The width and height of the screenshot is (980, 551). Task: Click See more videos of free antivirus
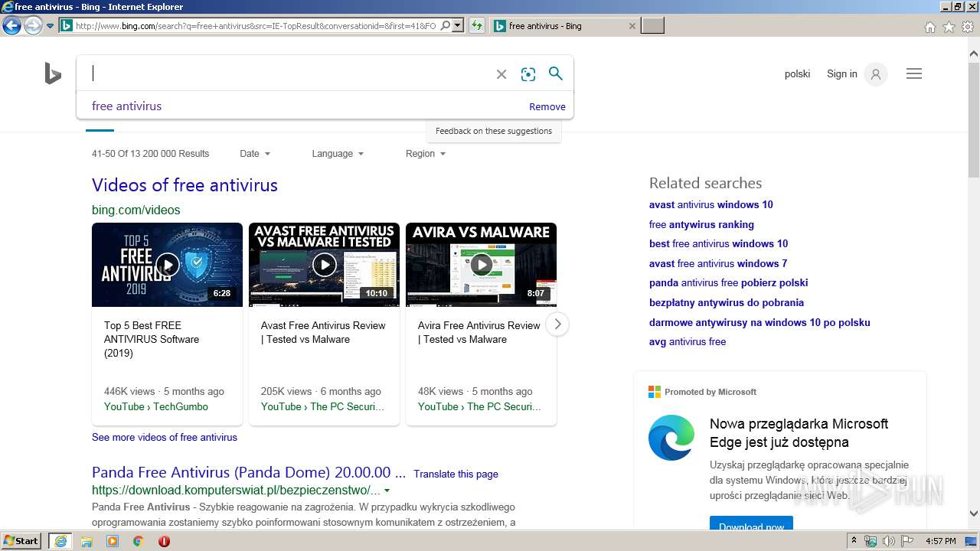(x=165, y=438)
